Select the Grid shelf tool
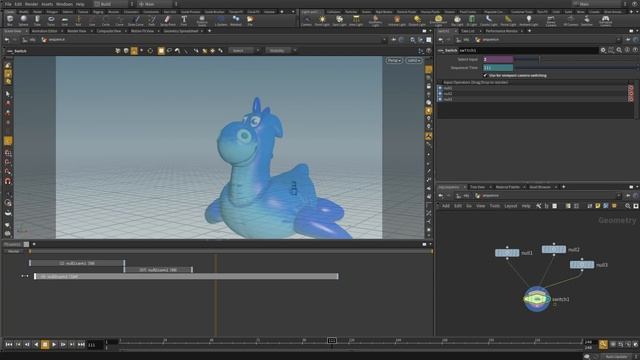This screenshot has height=360, width=640. click(64, 20)
